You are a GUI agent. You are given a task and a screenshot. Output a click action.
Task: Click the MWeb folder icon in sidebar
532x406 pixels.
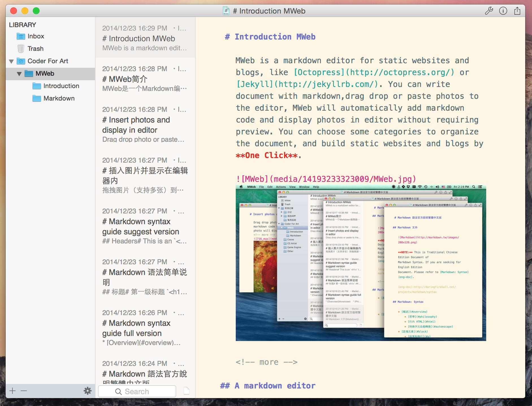(x=29, y=73)
